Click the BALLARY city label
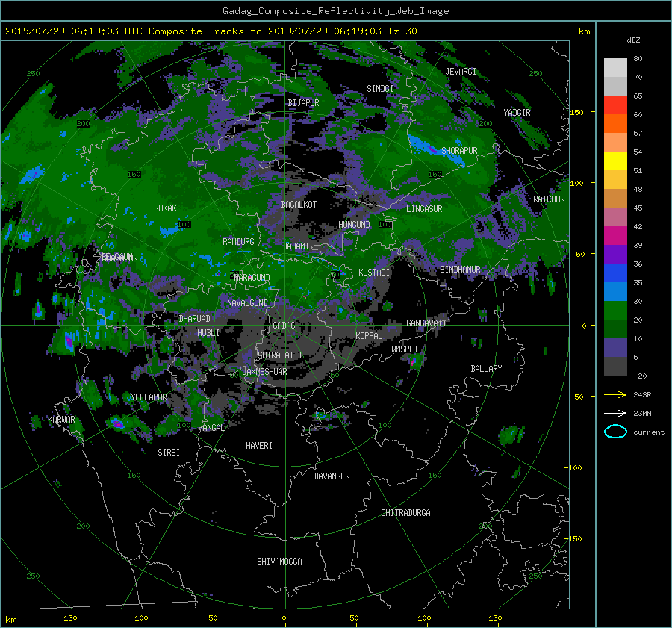This screenshot has width=672, height=628. (486, 369)
